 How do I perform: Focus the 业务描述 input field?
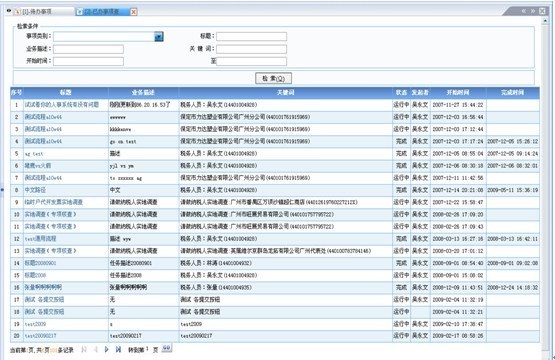(88, 49)
